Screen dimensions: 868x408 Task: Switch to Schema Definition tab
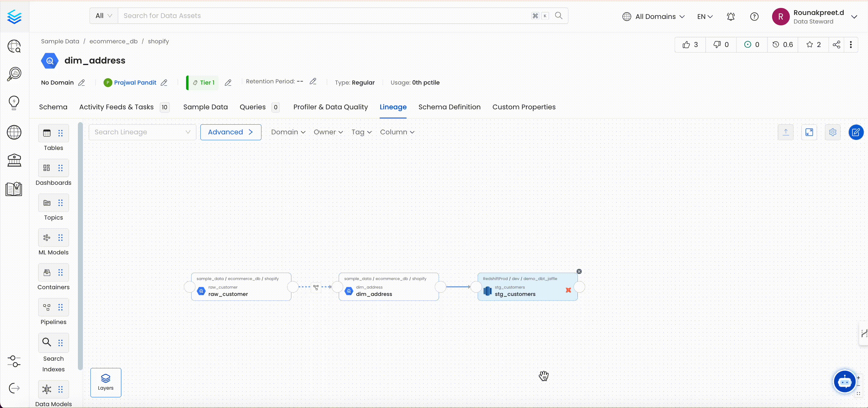pos(449,107)
